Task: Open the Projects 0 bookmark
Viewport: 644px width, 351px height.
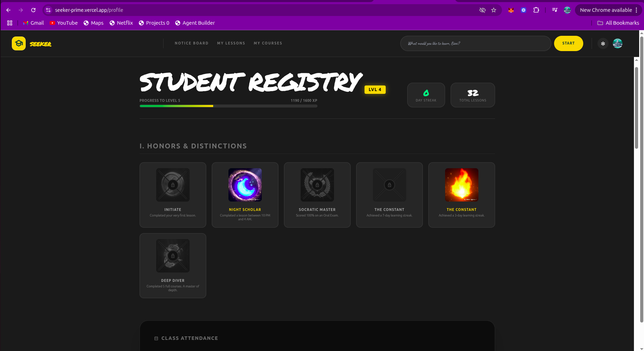Action: (x=154, y=23)
